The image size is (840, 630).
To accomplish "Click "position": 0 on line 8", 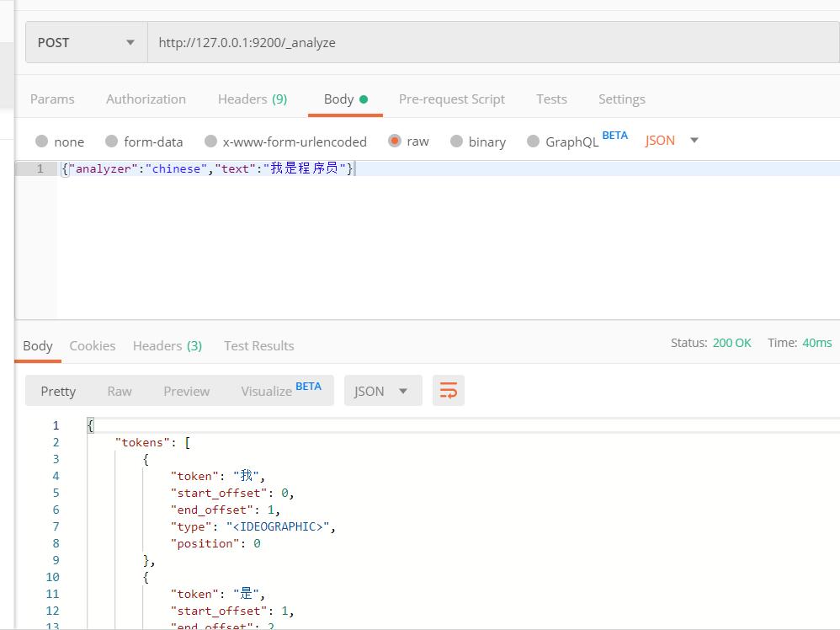I will click(x=216, y=543).
